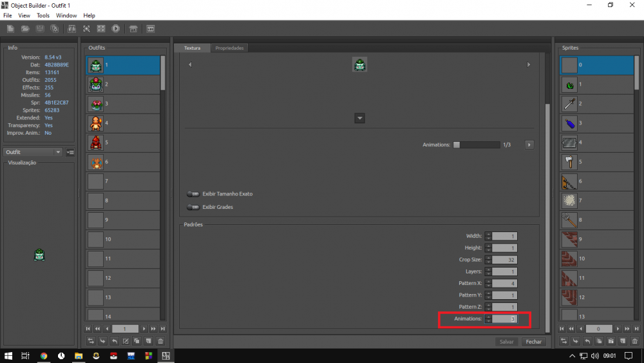Screen dimensions: 644x363
Task: Advance to next animation frame arrow
Action: [529, 144]
